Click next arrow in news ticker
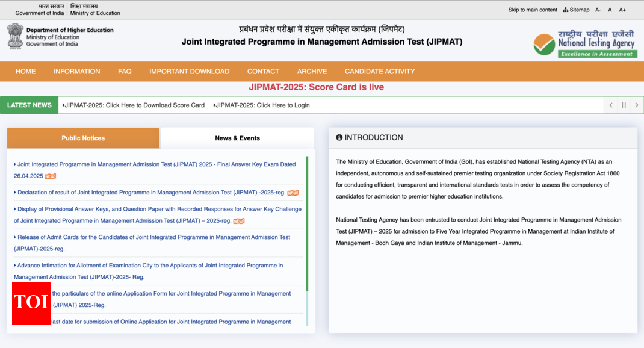The height and width of the screenshot is (348, 644). [x=636, y=105]
